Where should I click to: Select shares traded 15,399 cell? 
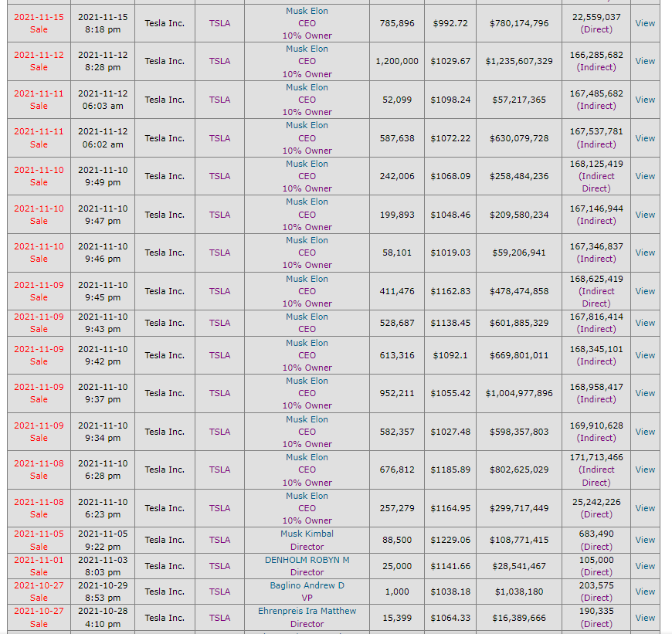tap(397, 618)
